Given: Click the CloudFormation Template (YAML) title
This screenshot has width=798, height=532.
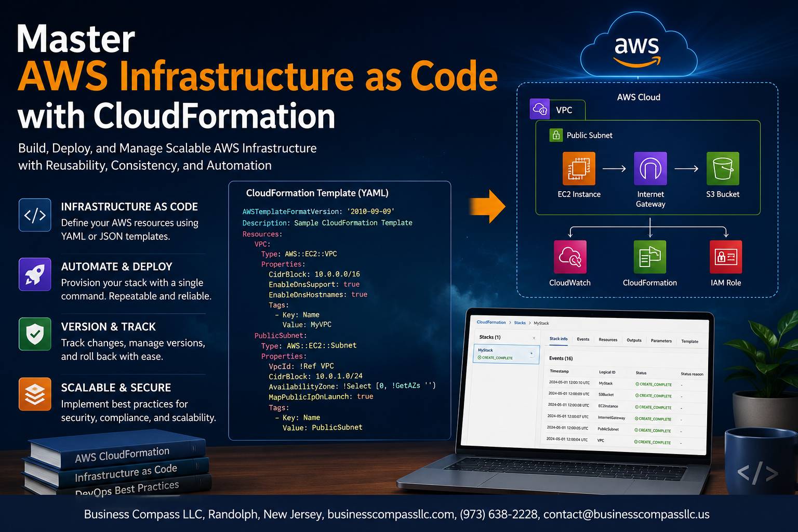Looking at the screenshot, I should pyautogui.click(x=317, y=193).
